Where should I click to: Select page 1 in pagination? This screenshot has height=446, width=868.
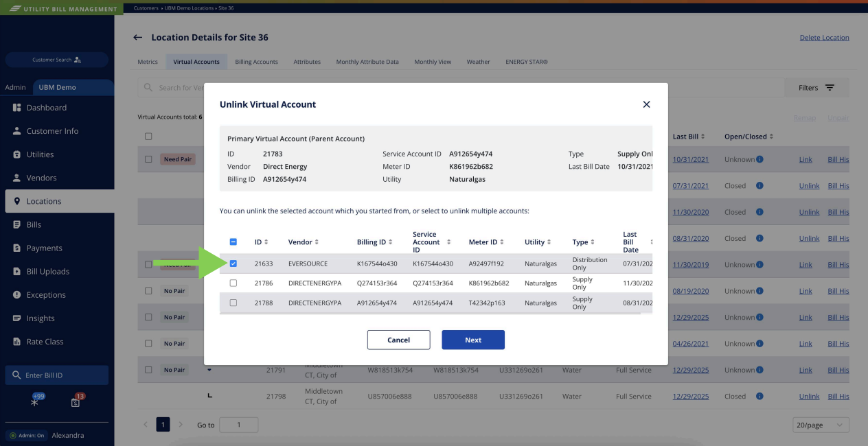point(163,425)
